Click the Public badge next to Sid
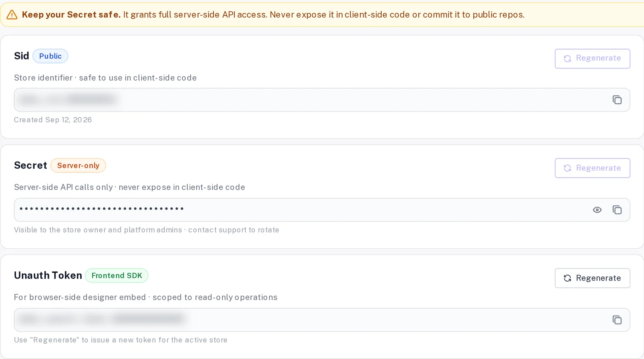This screenshot has height=359, width=644. (x=50, y=56)
